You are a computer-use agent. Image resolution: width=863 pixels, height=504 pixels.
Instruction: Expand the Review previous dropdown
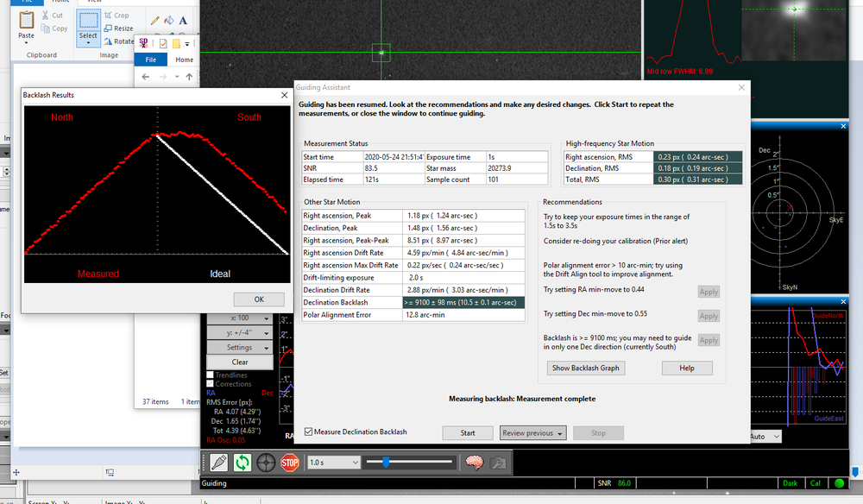533,433
